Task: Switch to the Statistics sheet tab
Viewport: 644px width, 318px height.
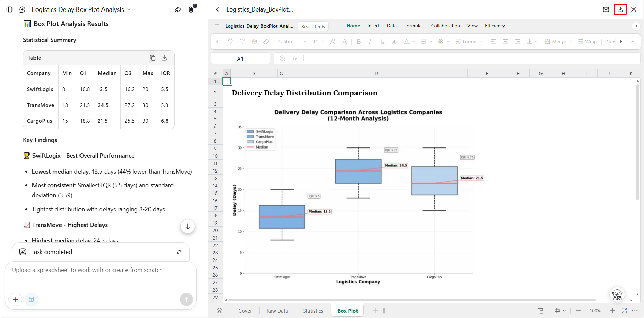Action: [313, 311]
